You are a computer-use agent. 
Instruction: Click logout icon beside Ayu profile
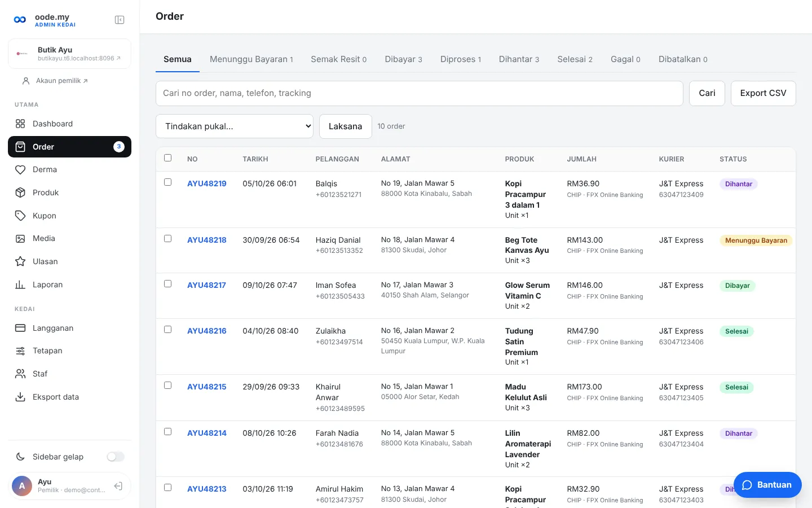[x=118, y=486]
